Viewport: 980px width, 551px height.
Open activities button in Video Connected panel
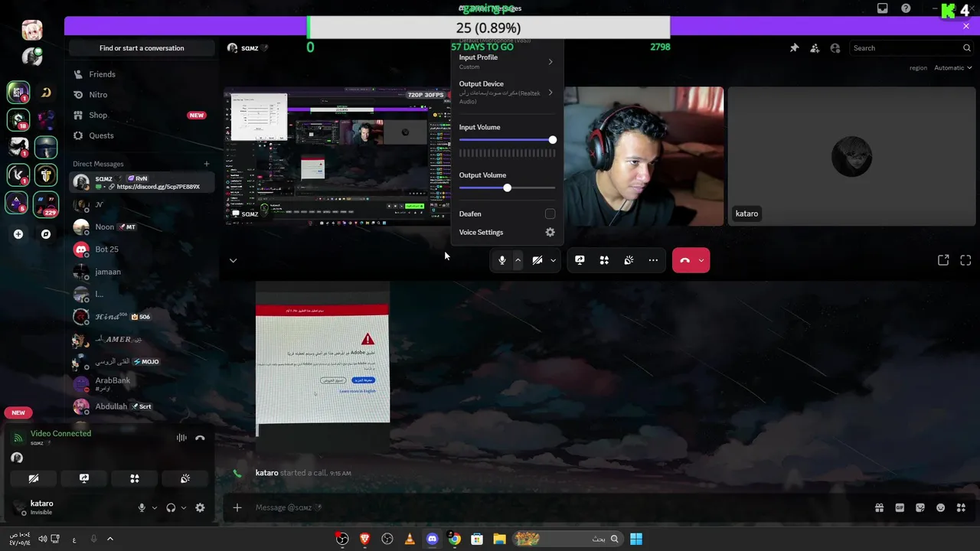[135, 478]
